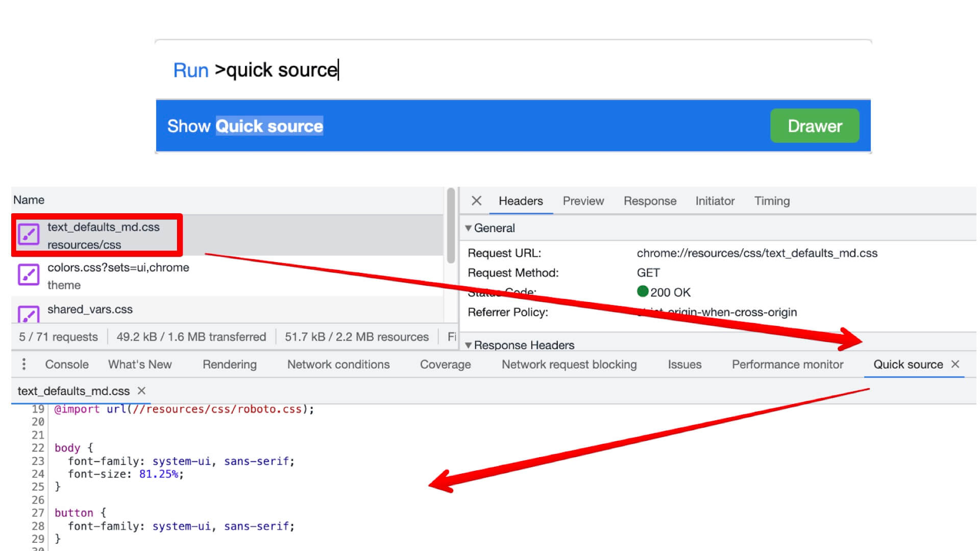Image resolution: width=980 pixels, height=551 pixels.
Task: Click the stylesheet icon beside shared_vars.css
Action: point(29,313)
